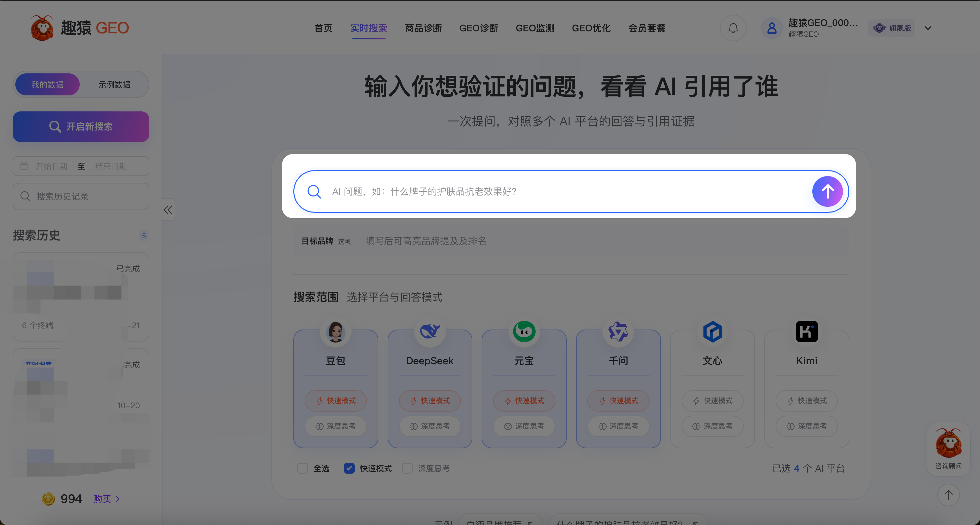This screenshot has height=525, width=980.
Task: Uncheck the 快速模式 checkbox
Action: (x=349, y=468)
